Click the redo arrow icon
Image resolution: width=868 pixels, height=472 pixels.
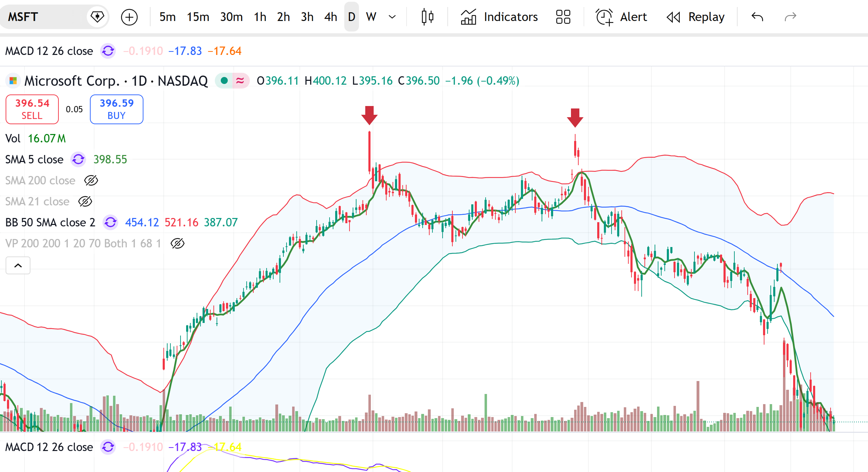point(790,17)
